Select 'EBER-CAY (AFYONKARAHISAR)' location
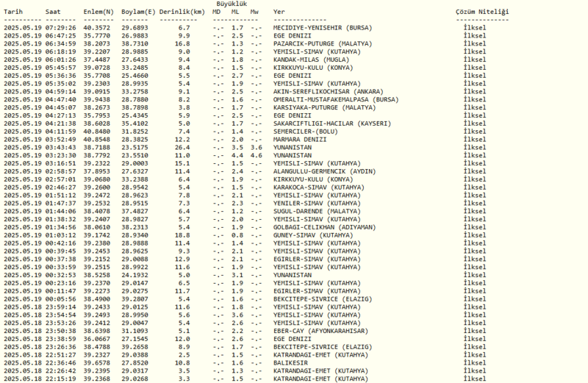The image size is (588, 383). tap(320, 331)
